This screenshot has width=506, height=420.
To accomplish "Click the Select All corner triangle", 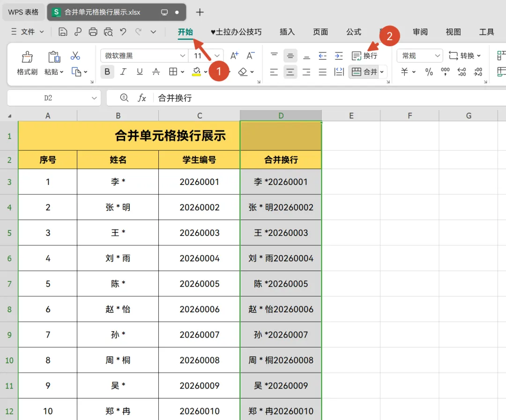I will pos(9,116).
